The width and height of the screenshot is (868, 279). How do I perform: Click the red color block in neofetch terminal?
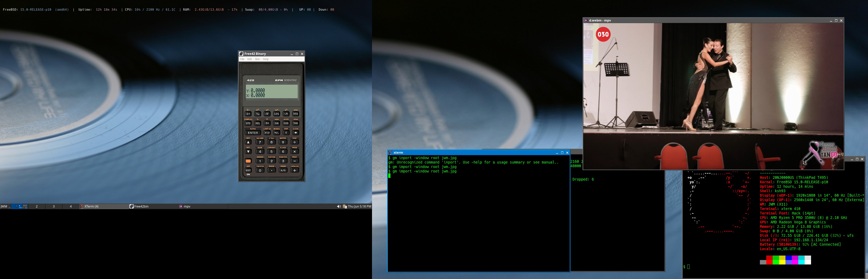point(769,260)
